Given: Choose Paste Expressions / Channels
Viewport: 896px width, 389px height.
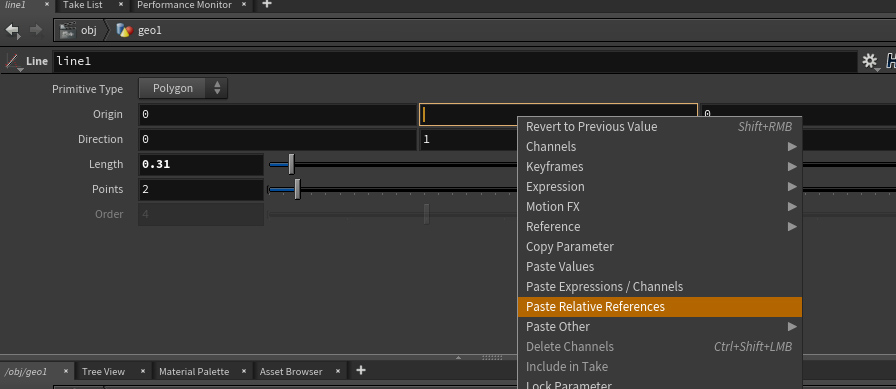Looking at the screenshot, I should (659, 287).
